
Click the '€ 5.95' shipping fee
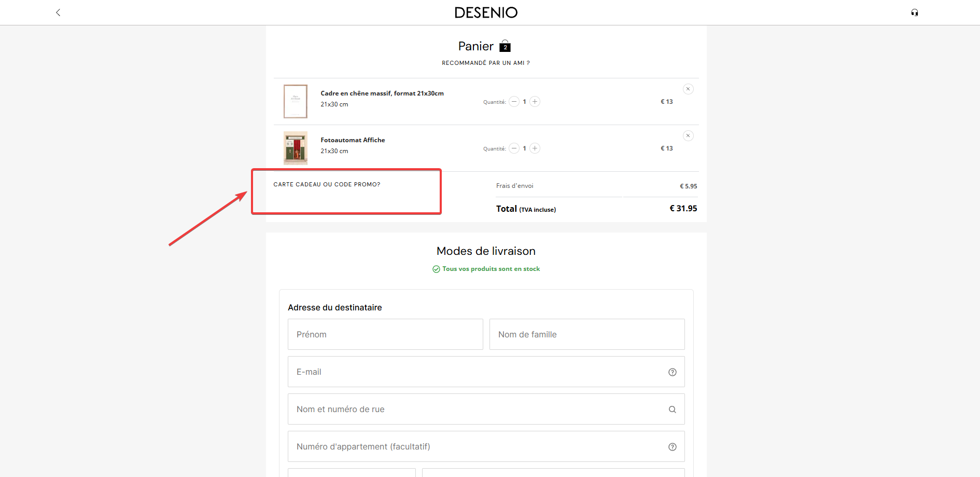(x=689, y=186)
